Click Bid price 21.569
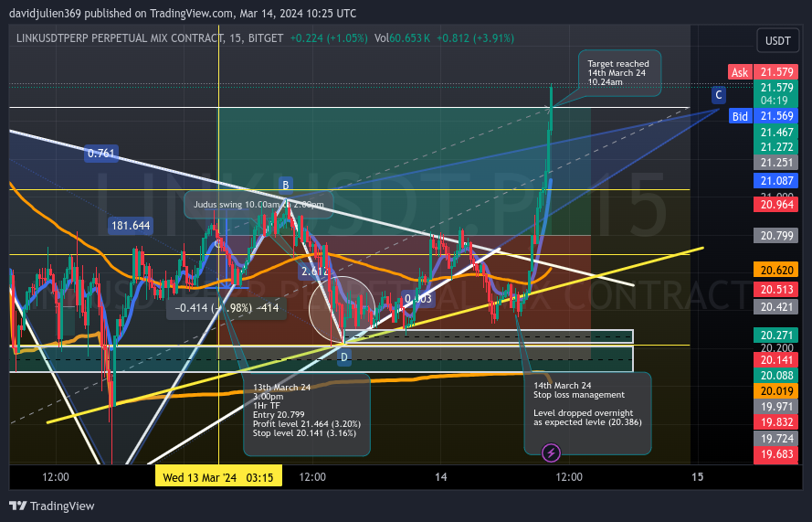Viewport: 812px width, 522px height. coord(775,116)
